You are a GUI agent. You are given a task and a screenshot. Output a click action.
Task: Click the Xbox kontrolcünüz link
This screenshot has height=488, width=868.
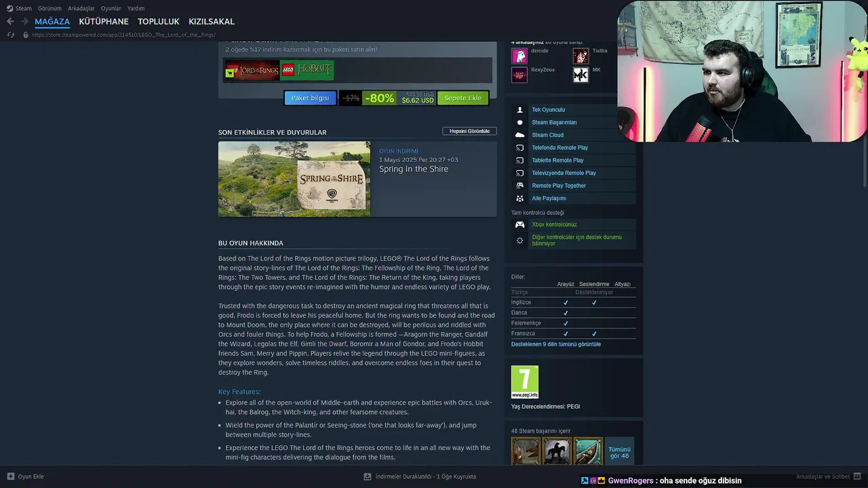tap(554, 224)
